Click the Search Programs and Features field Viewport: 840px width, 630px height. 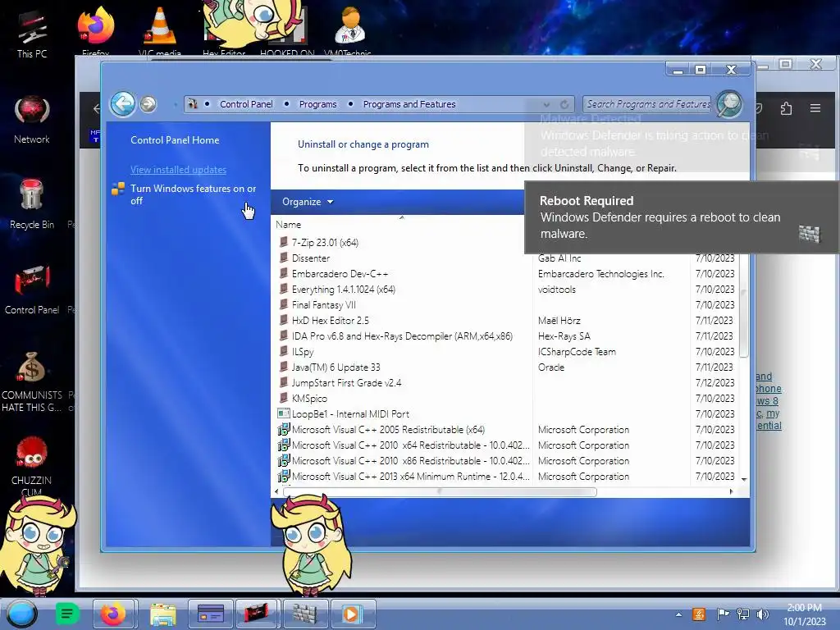[647, 104]
